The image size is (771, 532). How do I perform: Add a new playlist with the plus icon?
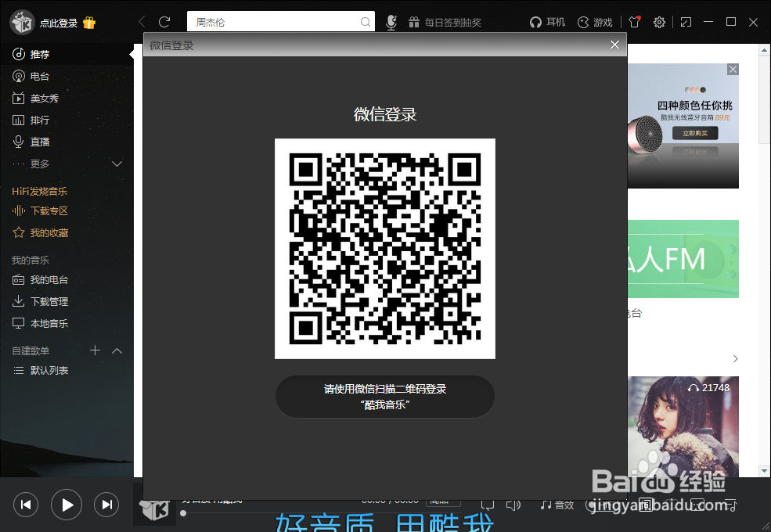95,350
